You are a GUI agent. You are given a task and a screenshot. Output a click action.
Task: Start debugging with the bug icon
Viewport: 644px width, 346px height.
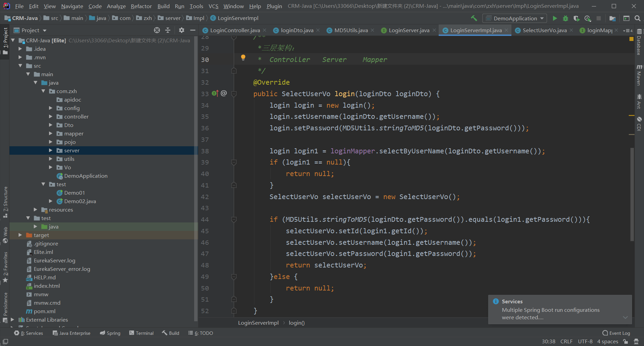coord(566,18)
